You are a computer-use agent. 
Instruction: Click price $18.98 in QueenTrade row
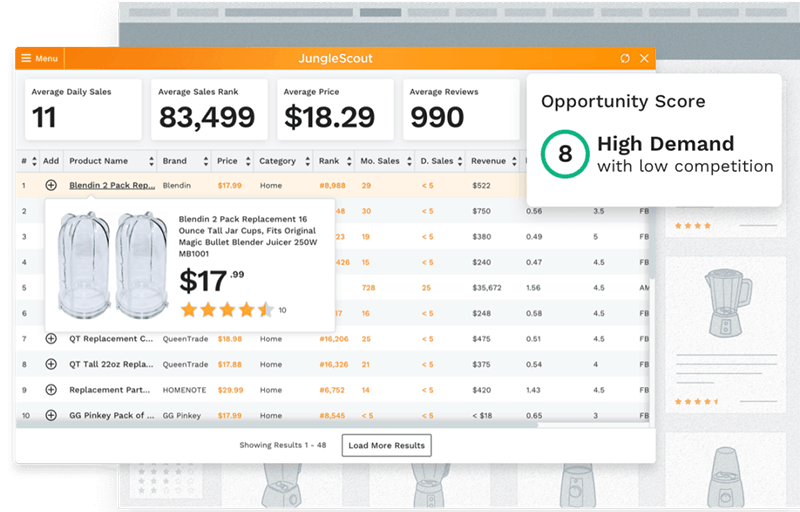click(x=229, y=339)
